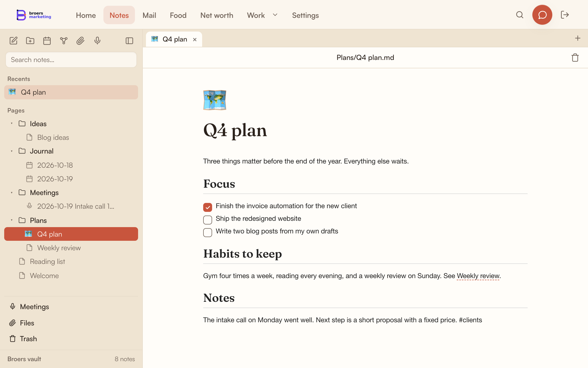Check the Write two blog posts box
The width and height of the screenshot is (588, 368).
(x=208, y=232)
